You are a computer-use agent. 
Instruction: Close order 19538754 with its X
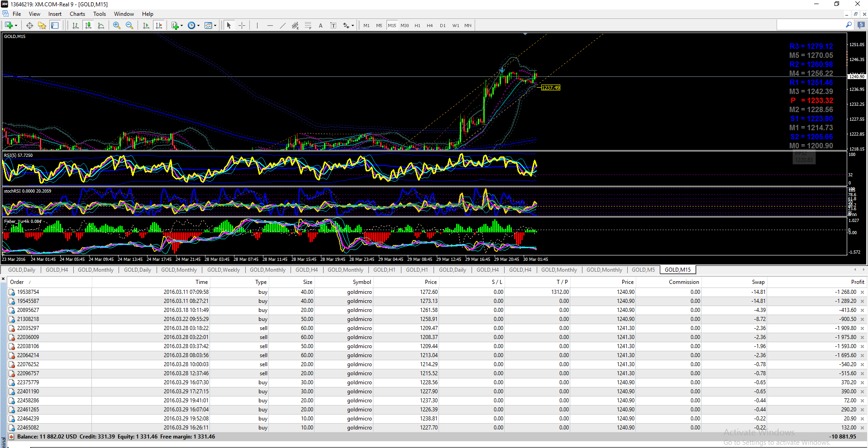pos(862,292)
